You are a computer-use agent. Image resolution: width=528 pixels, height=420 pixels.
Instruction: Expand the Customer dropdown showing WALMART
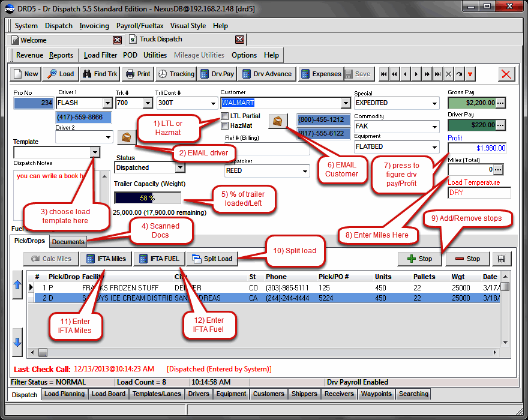(x=344, y=103)
